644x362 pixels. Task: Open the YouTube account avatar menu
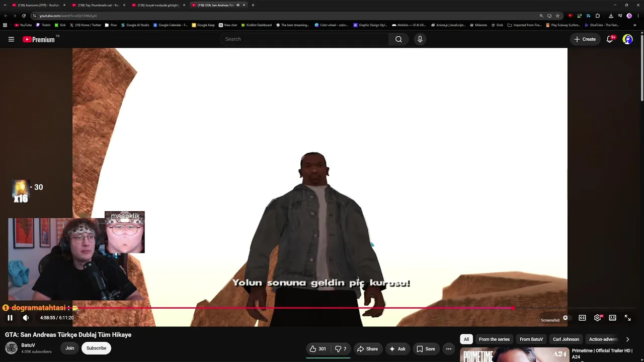coord(627,39)
